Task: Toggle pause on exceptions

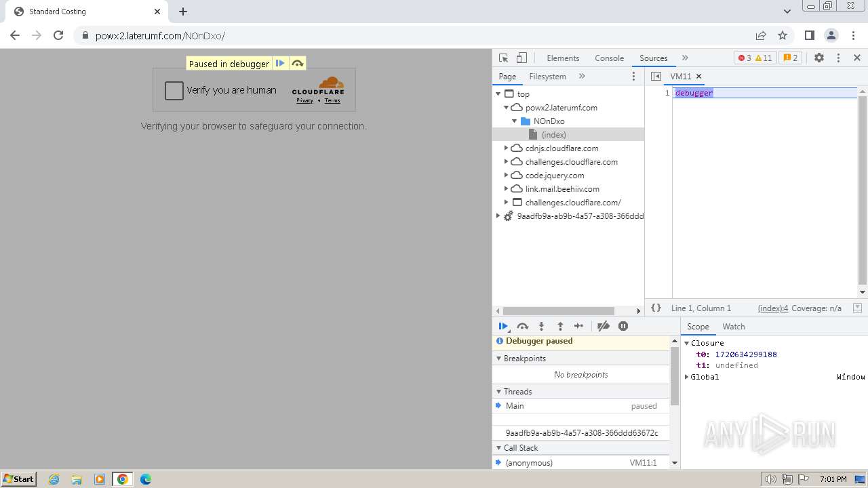Action: click(623, 326)
